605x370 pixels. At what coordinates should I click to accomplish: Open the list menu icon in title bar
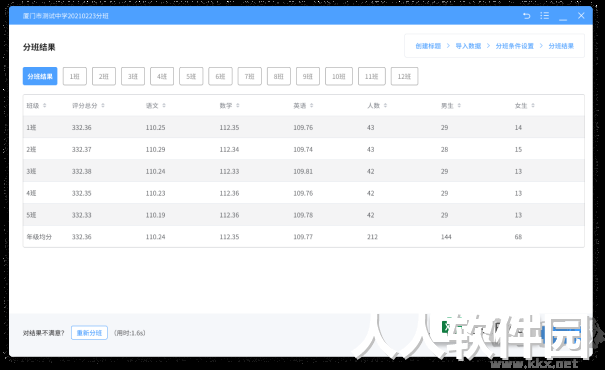544,16
